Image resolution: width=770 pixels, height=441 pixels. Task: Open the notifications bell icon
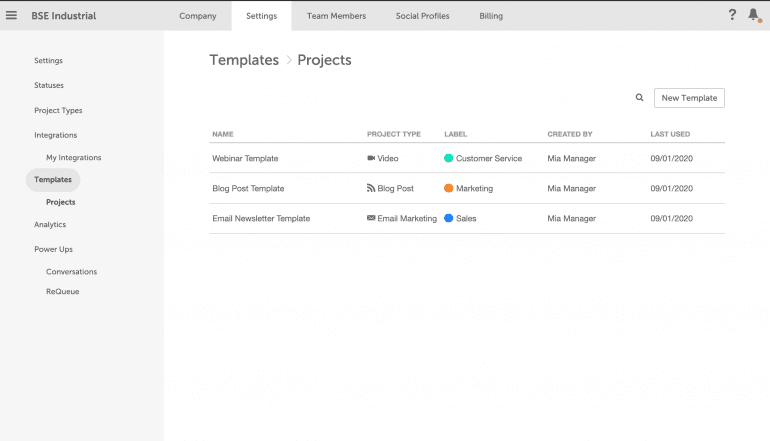click(x=753, y=15)
